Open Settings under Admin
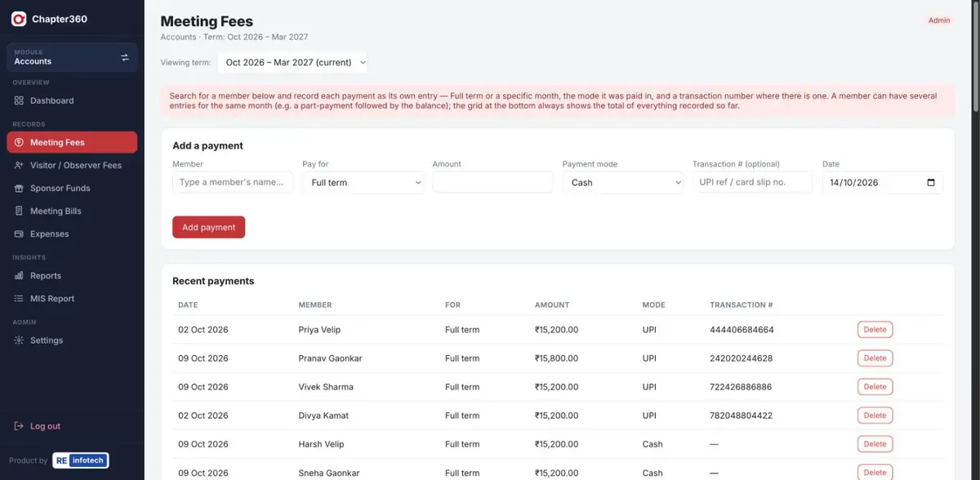 [x=72, y=340]
